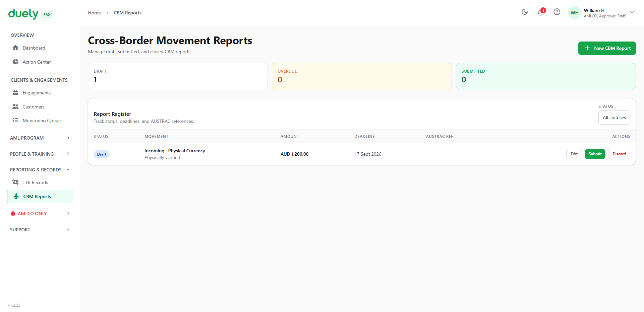The height and width of the screenshot is (312, 644).
Task: Click the AUD 1,200.00 amount
Action: (294, 154)
